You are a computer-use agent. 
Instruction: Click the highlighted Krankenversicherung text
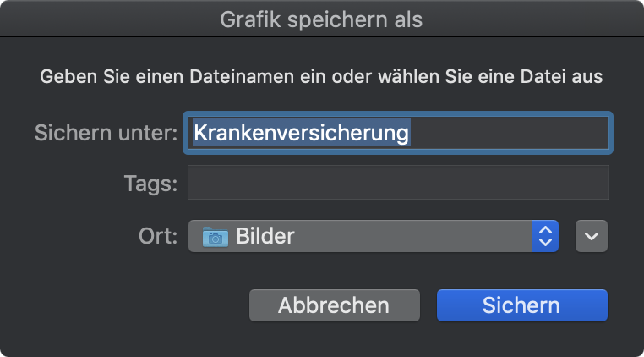[x=302, y=133]
